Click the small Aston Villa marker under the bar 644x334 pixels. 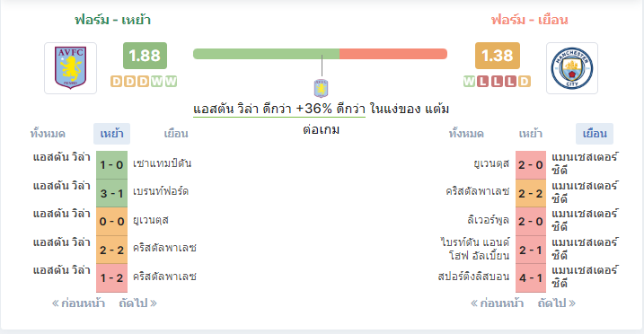(x=321, y=88)
